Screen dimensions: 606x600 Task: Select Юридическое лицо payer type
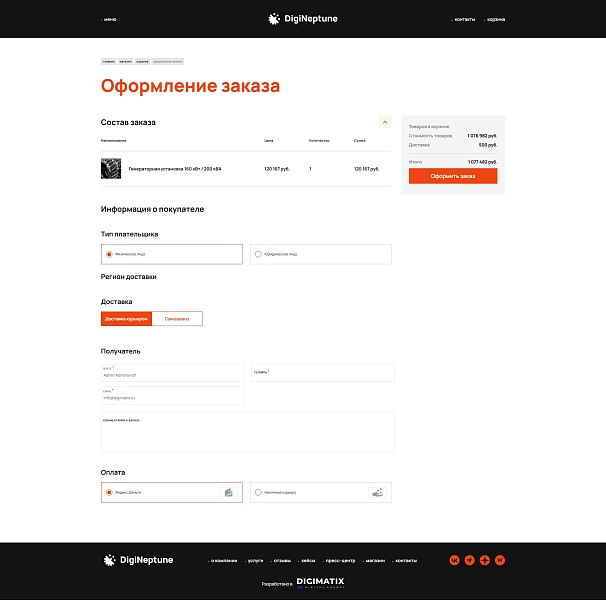pos(321,254)
